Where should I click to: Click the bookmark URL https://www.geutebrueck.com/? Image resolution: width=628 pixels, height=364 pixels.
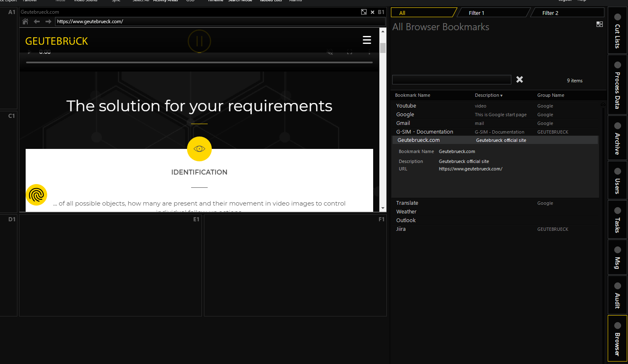[470, 169]
